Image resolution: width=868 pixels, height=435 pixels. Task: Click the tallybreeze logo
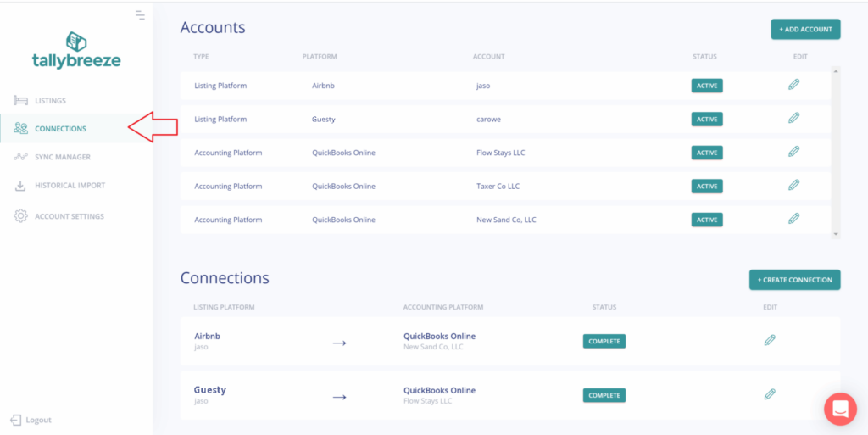[x=76, y=50]
